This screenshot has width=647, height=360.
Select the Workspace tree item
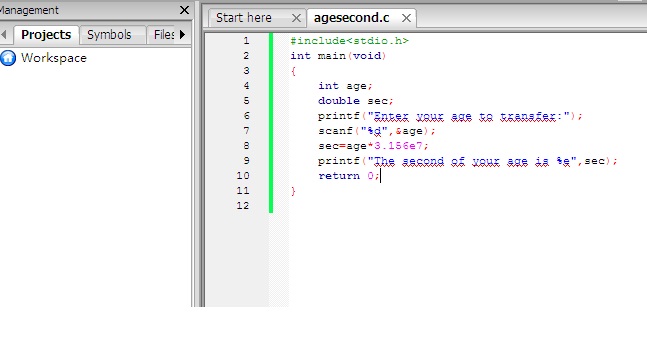pyautogui.click(x=54, y=58)
